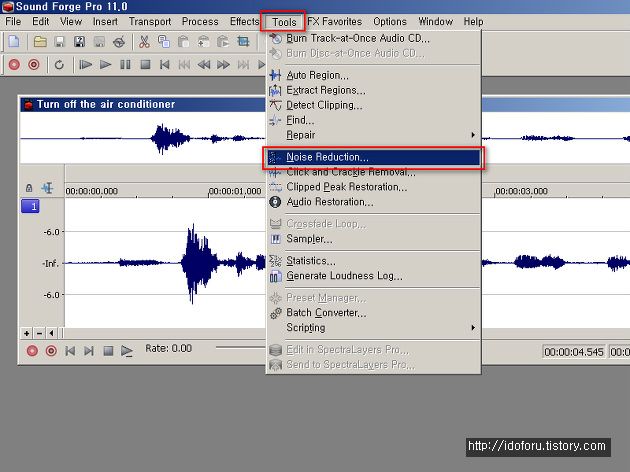Click the Trim/Crop toolbar icon
Screen dimensions: 630x472
[243, 42]
